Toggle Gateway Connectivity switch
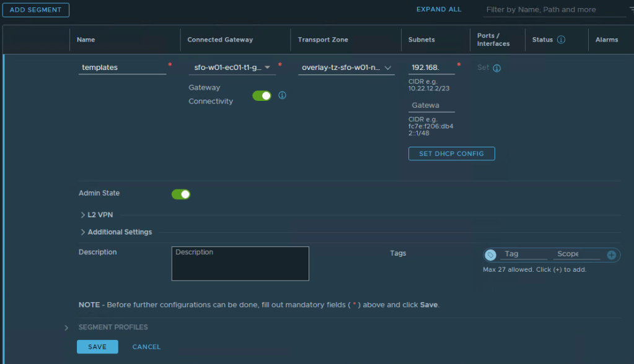 click(262, 95)
